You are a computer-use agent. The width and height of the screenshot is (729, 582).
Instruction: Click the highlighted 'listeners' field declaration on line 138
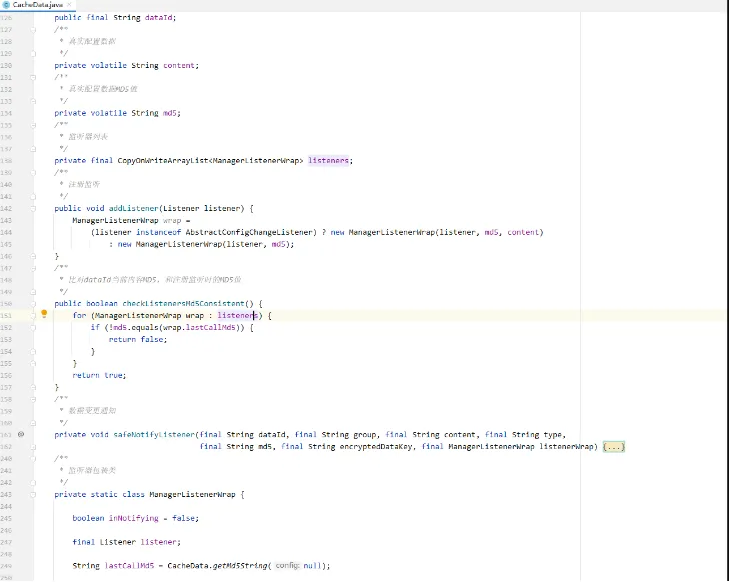point(328,161)
